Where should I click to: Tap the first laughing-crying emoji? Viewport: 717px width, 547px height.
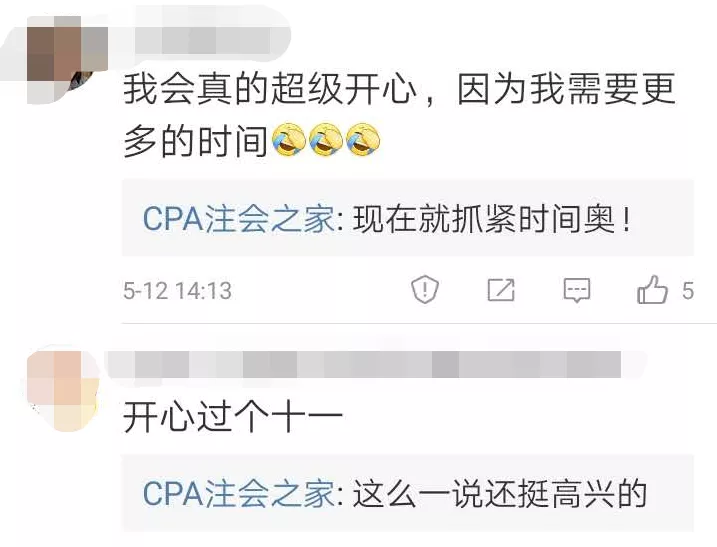tap(289, 139)
